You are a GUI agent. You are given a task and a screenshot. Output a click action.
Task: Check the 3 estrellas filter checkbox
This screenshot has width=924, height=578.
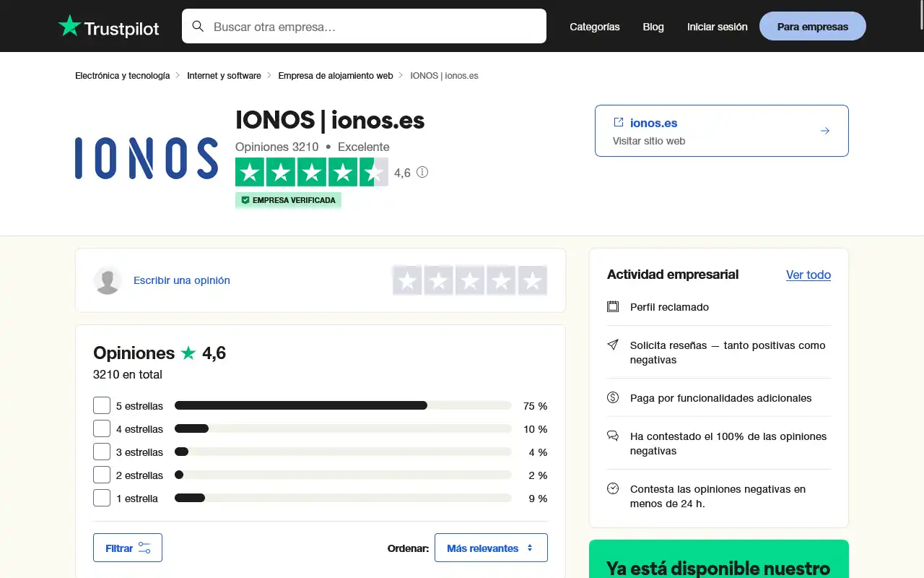[x=102, y=452]
